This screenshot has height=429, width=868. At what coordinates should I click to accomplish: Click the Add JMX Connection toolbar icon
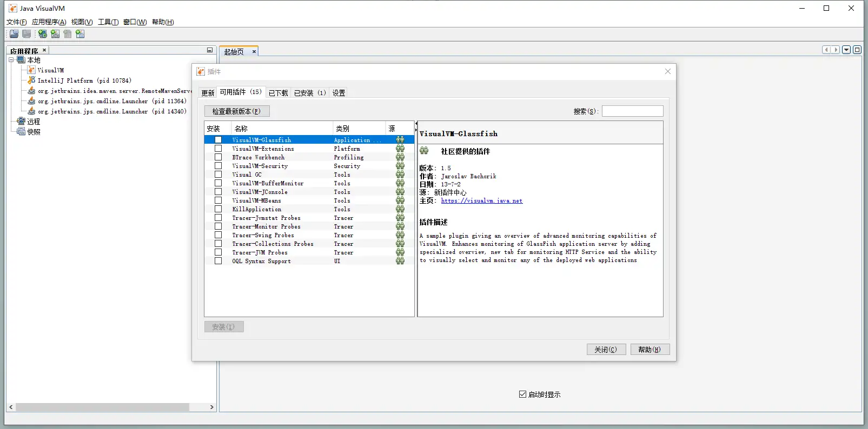[x=55, y=34]
